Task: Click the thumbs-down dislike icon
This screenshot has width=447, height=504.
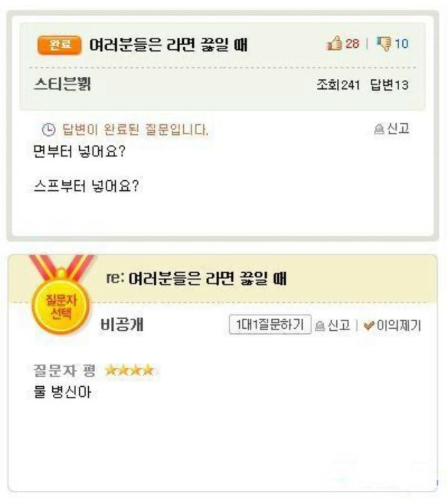Action: click(384, 43)
